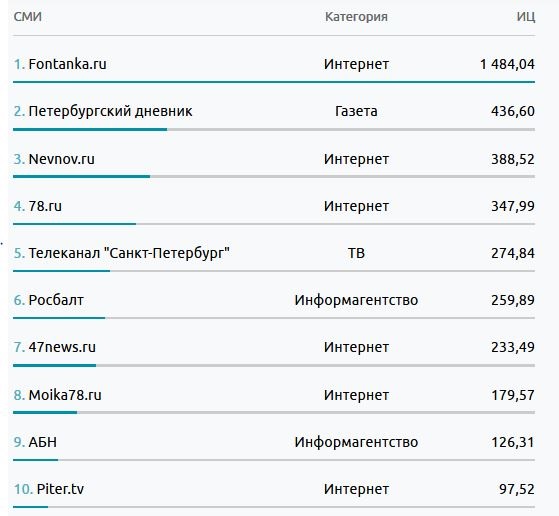Click the ТВ category label

pos(356,253)
